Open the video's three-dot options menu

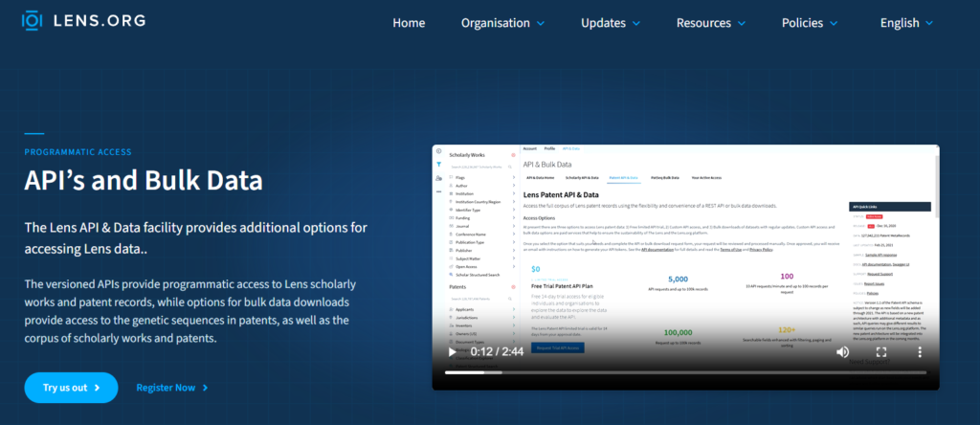(920, 352)
